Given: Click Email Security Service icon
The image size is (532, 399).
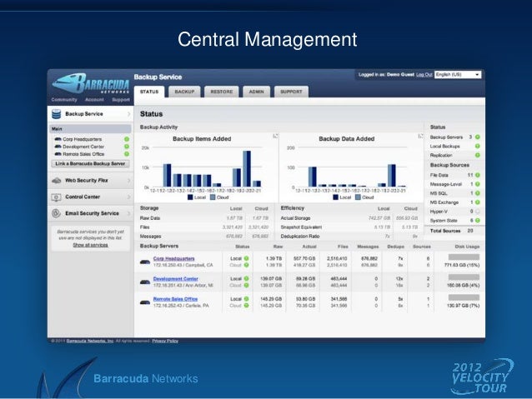Looking at the screenshot, I should (57, 213).
